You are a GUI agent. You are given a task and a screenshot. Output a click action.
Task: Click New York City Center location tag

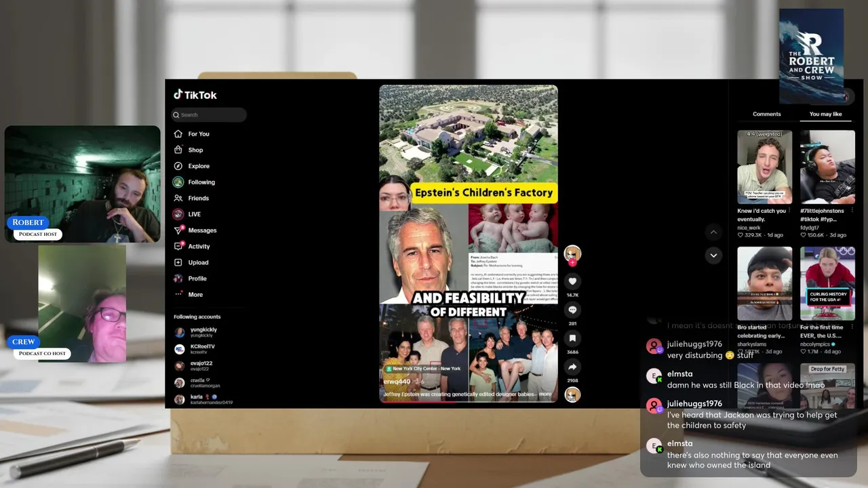423,369
